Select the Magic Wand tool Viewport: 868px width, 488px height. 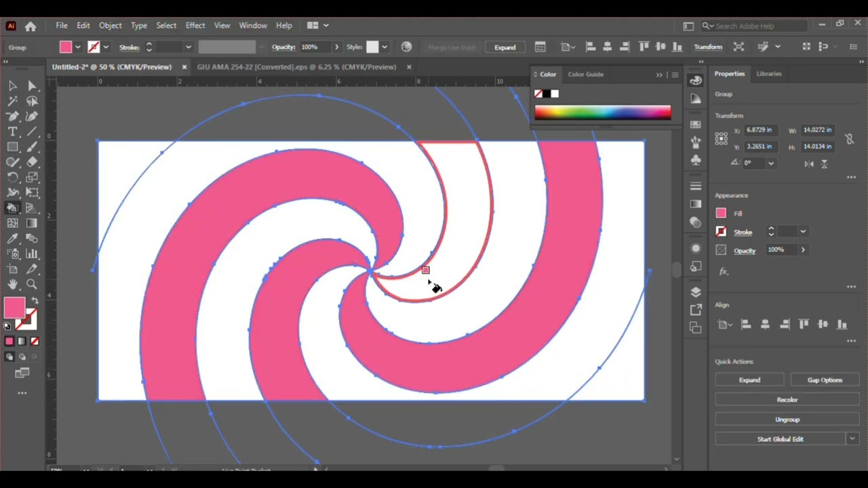click(13, 102)
